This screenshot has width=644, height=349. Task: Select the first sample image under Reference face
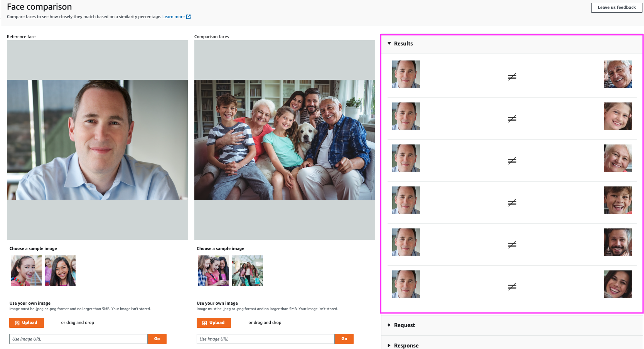(x=26, y=270)
